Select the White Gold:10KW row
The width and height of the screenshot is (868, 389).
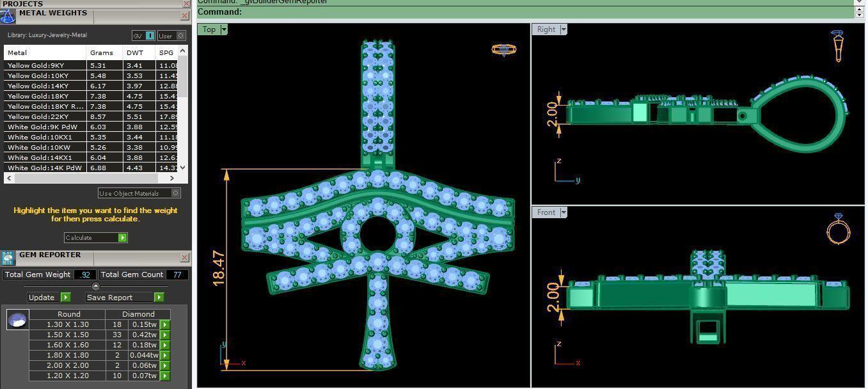[91, 147]
